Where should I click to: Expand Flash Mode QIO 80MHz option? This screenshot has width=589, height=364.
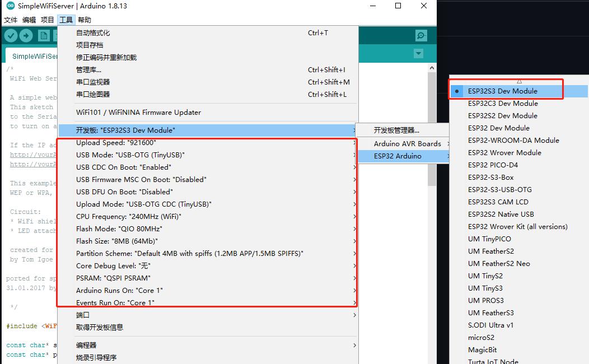(208, 229)
